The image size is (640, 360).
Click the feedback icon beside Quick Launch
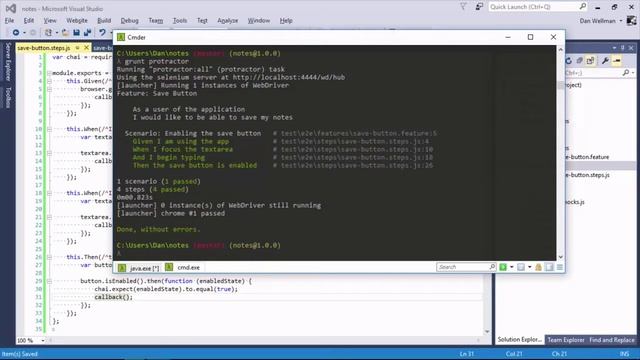point(479,7)
